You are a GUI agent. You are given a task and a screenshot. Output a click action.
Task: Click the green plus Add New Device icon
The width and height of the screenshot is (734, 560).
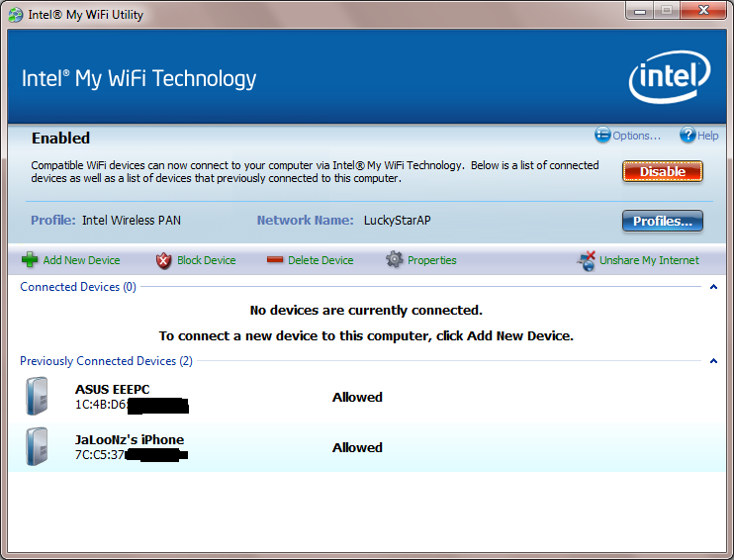[30, 259]
